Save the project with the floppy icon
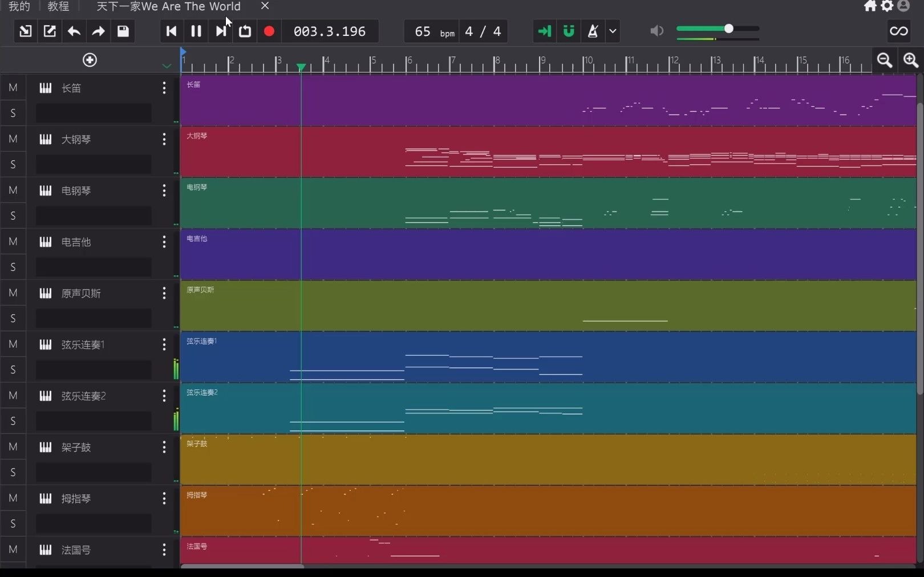This screenshot has height=577, width=924. [x=123, y=31]
